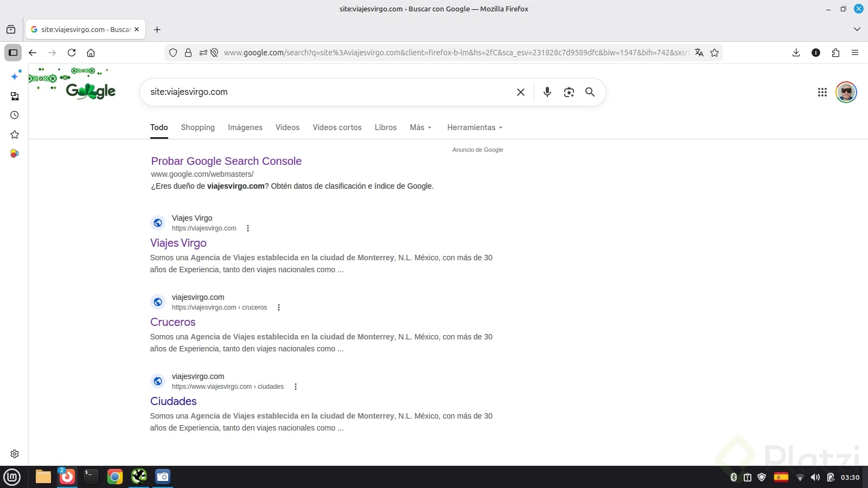868x488 pixels.
Task: Show site security padlock info
Action: click(x=188, y=53)
